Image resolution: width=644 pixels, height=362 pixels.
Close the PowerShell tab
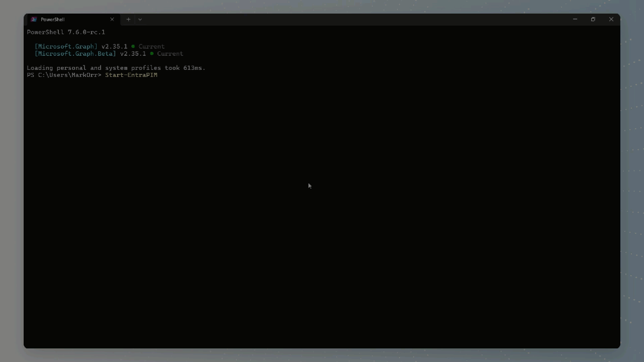point(112,20)
